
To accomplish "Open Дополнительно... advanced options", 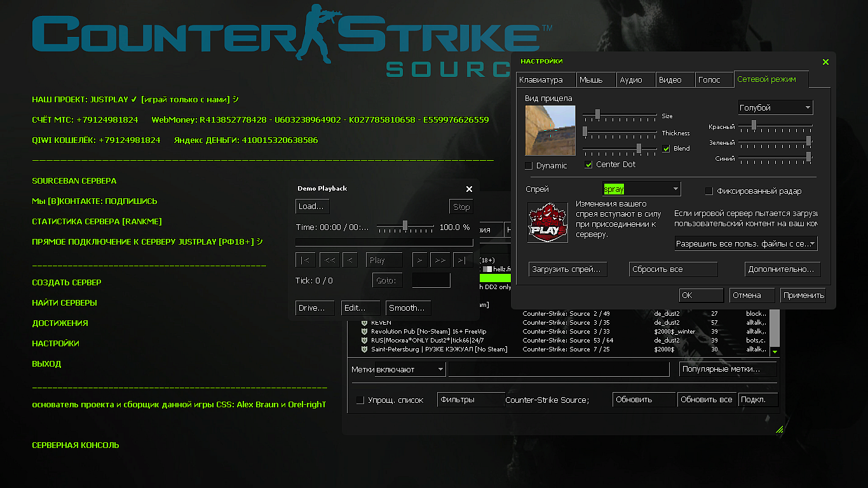I will tap(783, 269).
